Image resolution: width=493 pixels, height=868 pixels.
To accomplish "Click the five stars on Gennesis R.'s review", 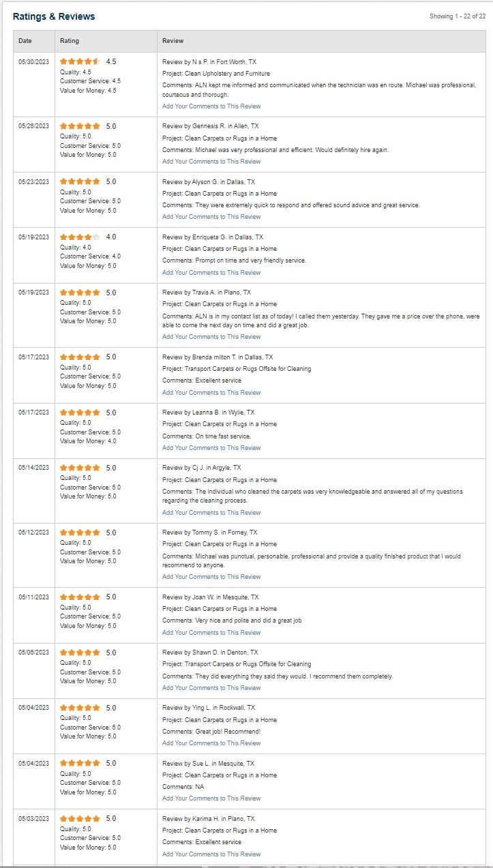I will 80,126.
